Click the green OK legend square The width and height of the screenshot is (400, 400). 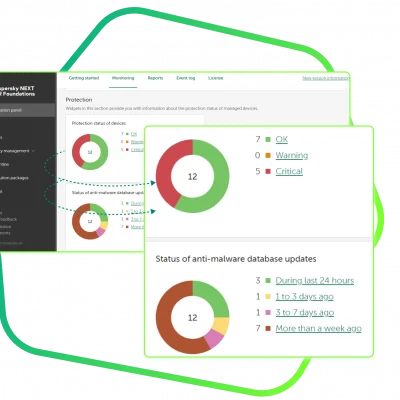click(x=268, y=139)
